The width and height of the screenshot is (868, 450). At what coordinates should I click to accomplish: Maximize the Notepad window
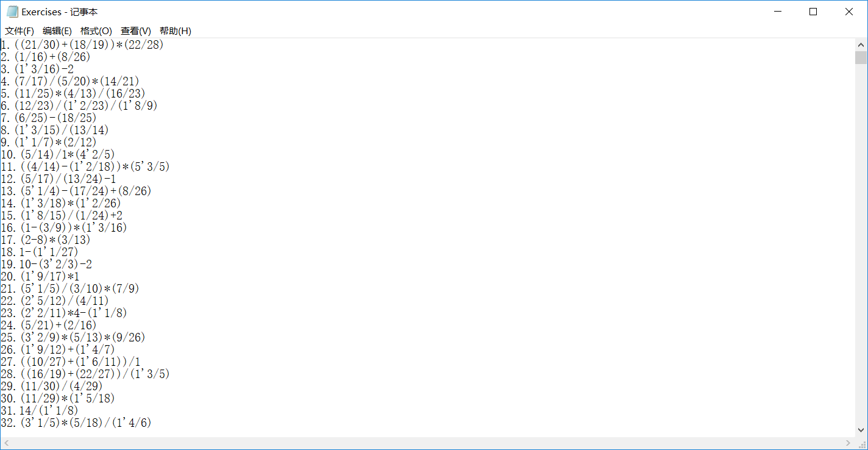[813, 12]
